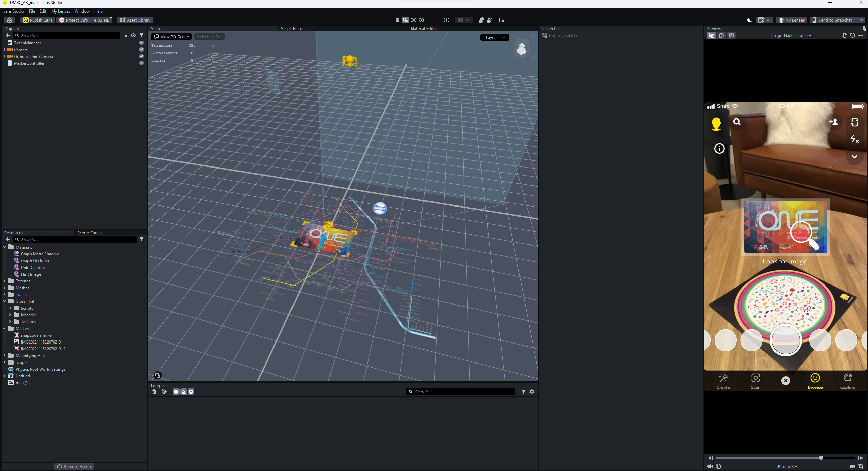The width and height of the screenshot is (868, 471).
Task: Click the refresh preview icon
Action: 852,35
